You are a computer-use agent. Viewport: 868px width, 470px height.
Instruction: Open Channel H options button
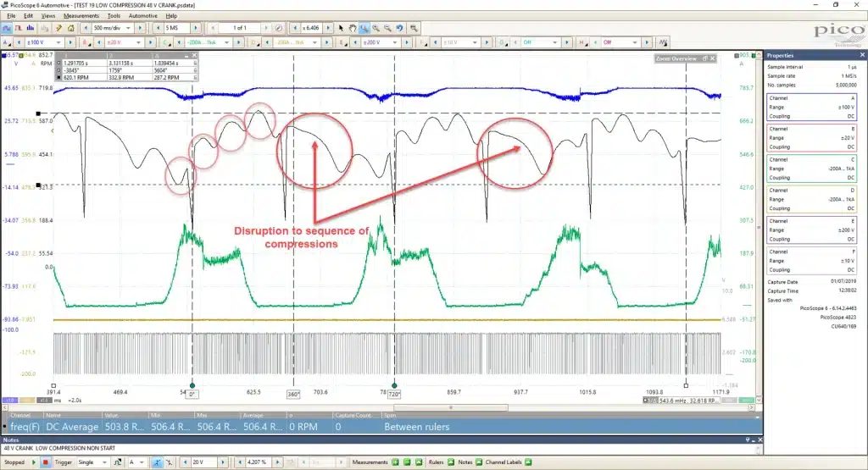tap(581, 42)
